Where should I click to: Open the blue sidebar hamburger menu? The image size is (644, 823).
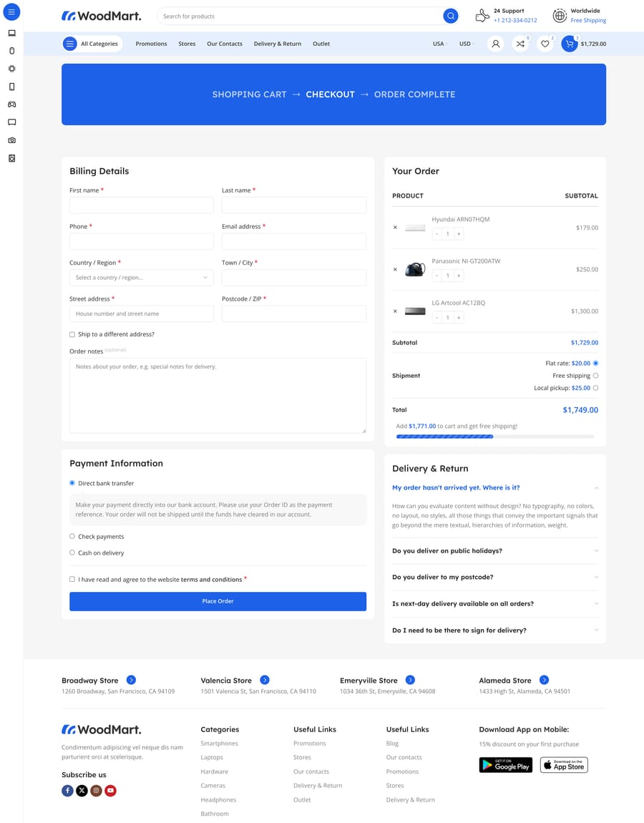[x=11, y=12]
